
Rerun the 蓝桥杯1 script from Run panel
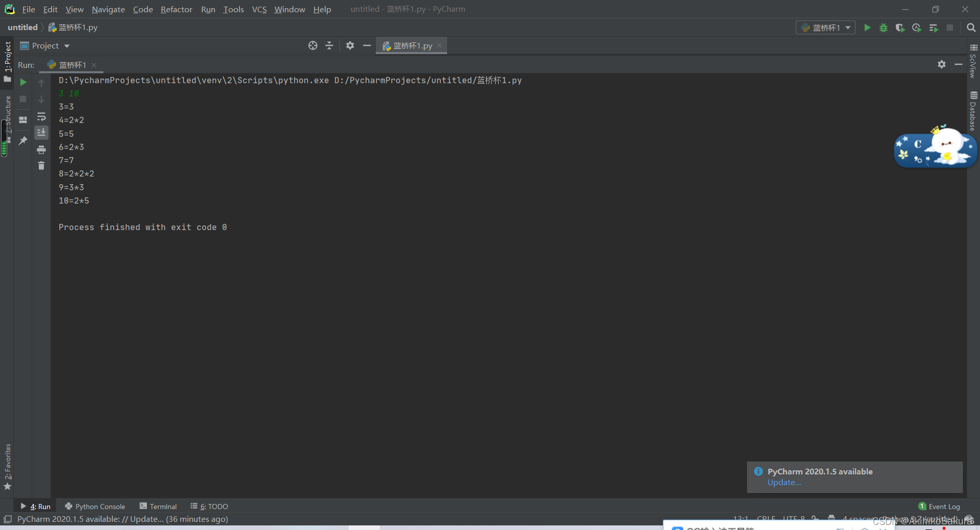tap(22, 82)
